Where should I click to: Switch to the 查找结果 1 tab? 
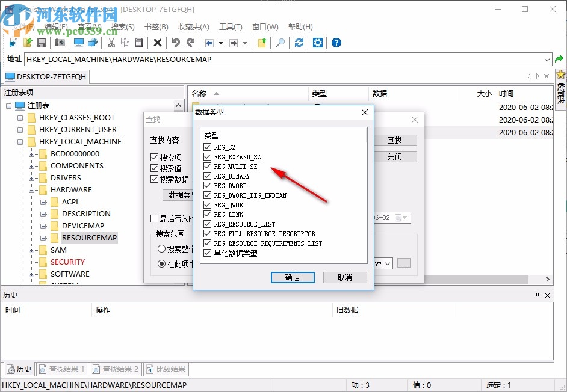(x=61, y=369)
